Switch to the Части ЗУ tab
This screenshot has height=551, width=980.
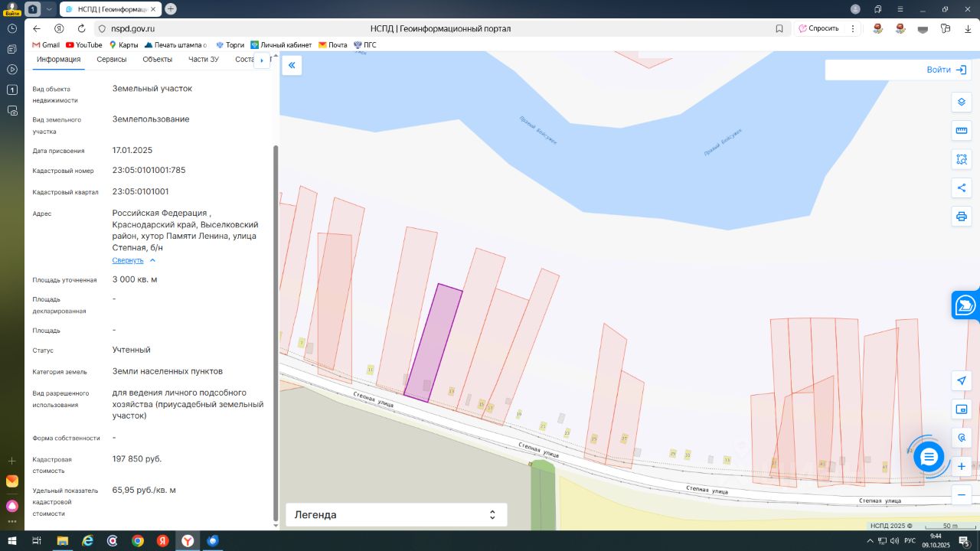[204, 60]
